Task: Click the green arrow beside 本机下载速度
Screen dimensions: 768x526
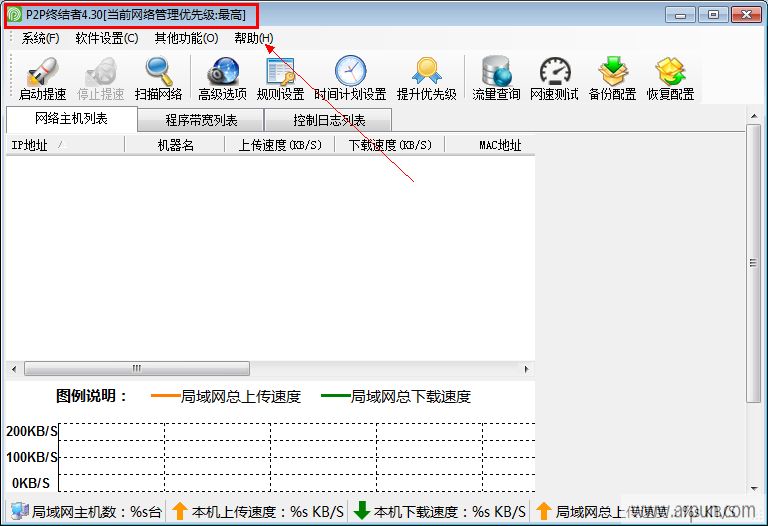Action: coord(361,511)
